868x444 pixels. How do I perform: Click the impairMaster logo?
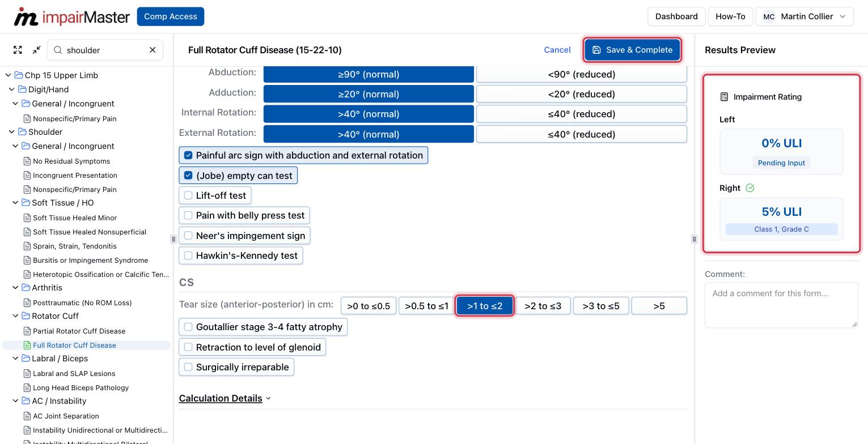tap(72, 16)
